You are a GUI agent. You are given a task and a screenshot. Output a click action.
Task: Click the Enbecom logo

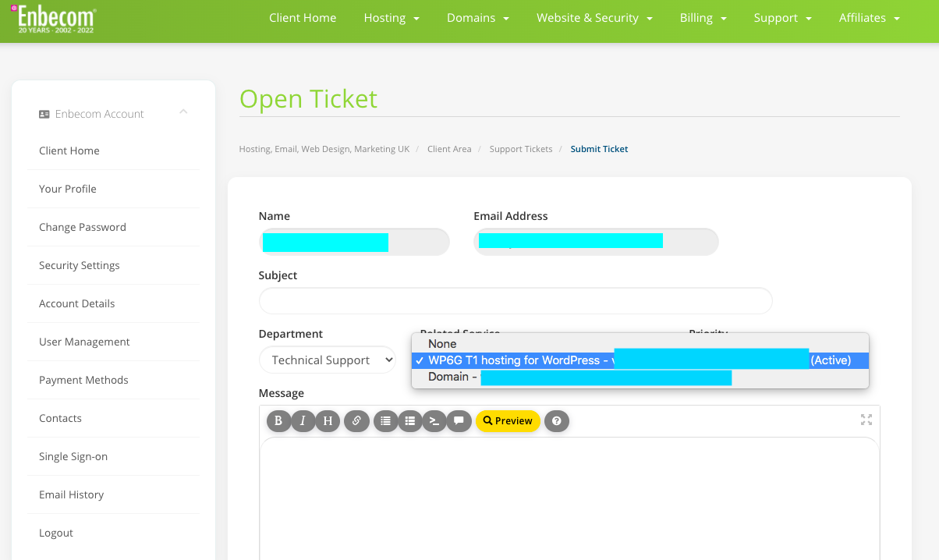click(53, 19)
